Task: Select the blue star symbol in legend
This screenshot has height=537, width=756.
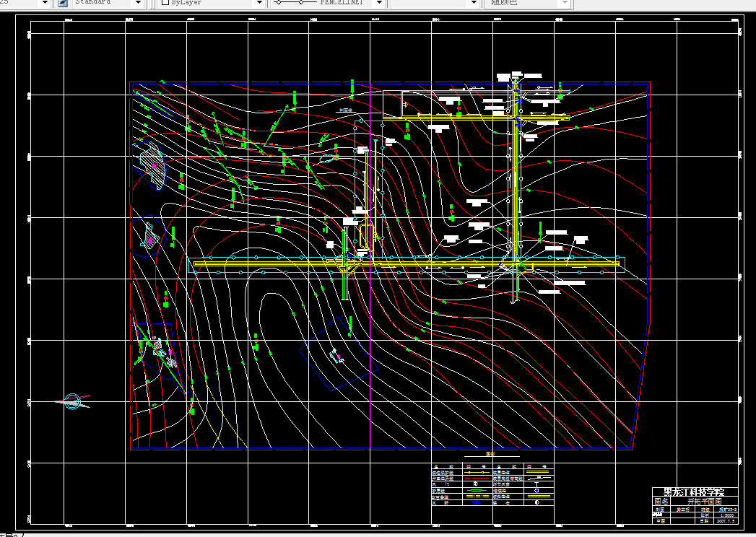Action: tap(476, 503)
